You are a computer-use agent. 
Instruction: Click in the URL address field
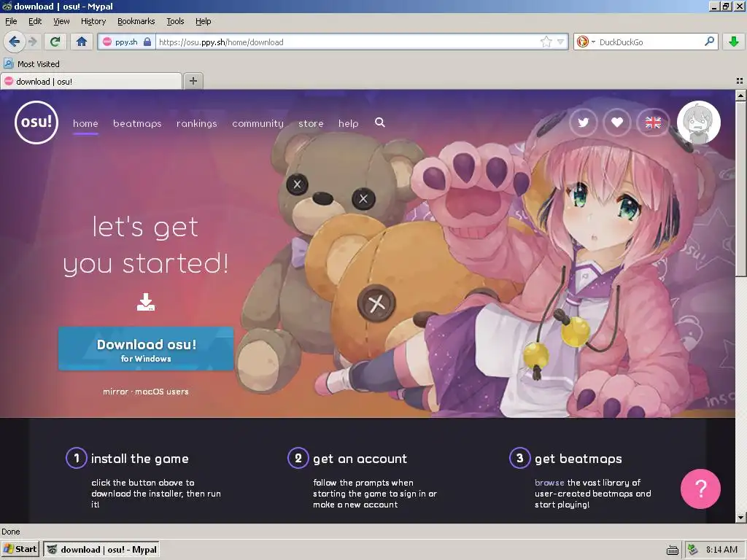[348, 42]
